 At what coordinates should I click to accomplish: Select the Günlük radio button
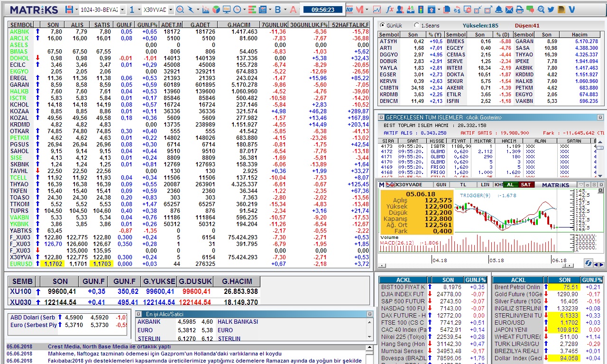[x=382, y=26]
